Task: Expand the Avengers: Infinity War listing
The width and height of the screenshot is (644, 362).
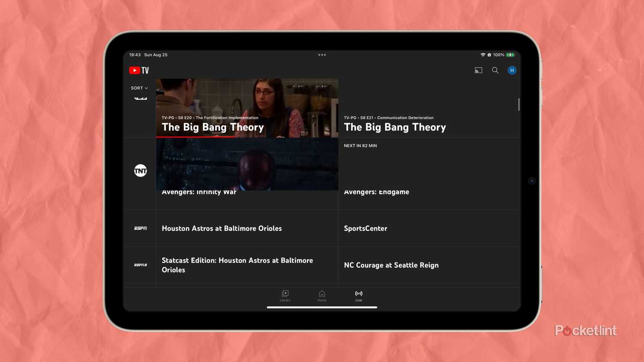Action: pyautogui.click(x=199, y=192)
